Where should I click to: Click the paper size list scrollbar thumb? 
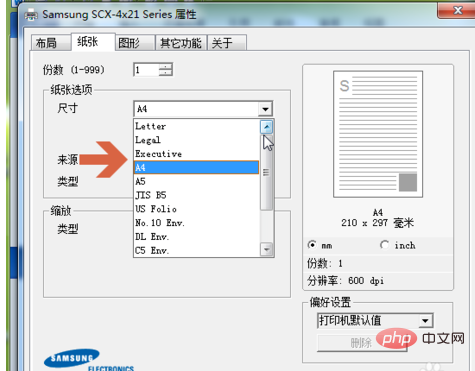266,172
